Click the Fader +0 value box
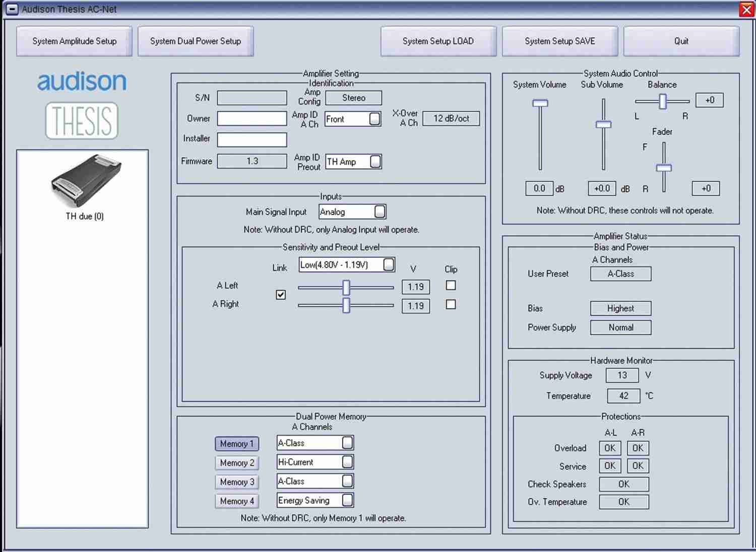756x552 pixels. tap(706, 188)
